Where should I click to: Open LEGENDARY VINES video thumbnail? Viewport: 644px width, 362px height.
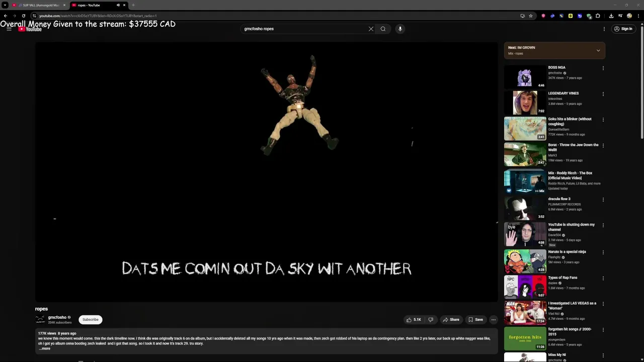tap(525, 103)
